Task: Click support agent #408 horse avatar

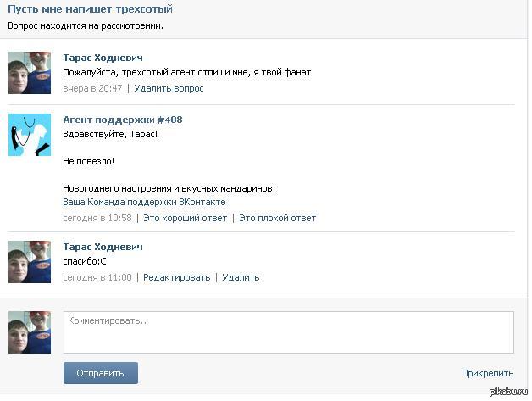Action: [x=30, y=135]
